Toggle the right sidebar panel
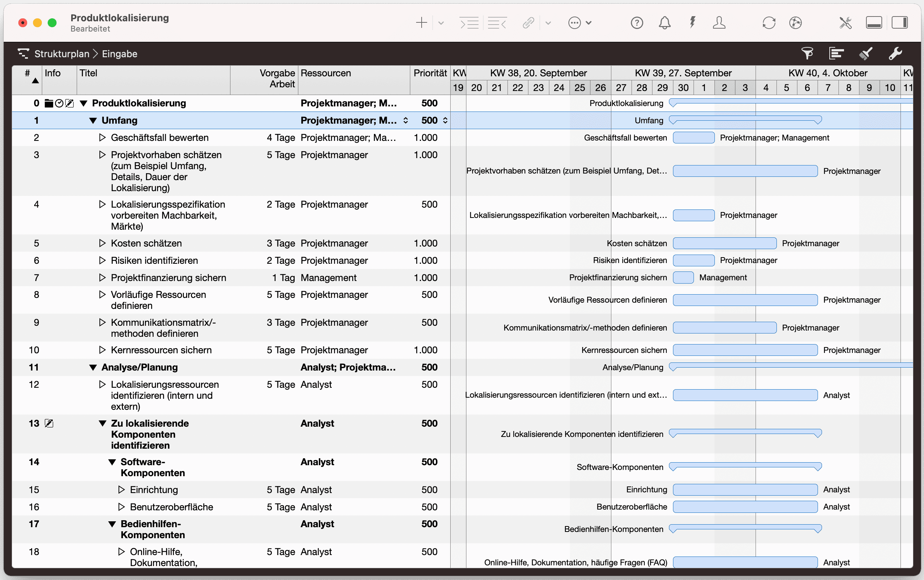This screenshot has width=924, height=580. pyautogui.click(x=899, y=23)
